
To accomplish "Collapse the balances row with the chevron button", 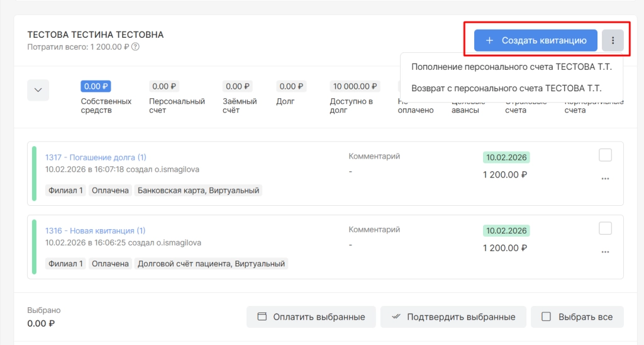I will [38, 90].
